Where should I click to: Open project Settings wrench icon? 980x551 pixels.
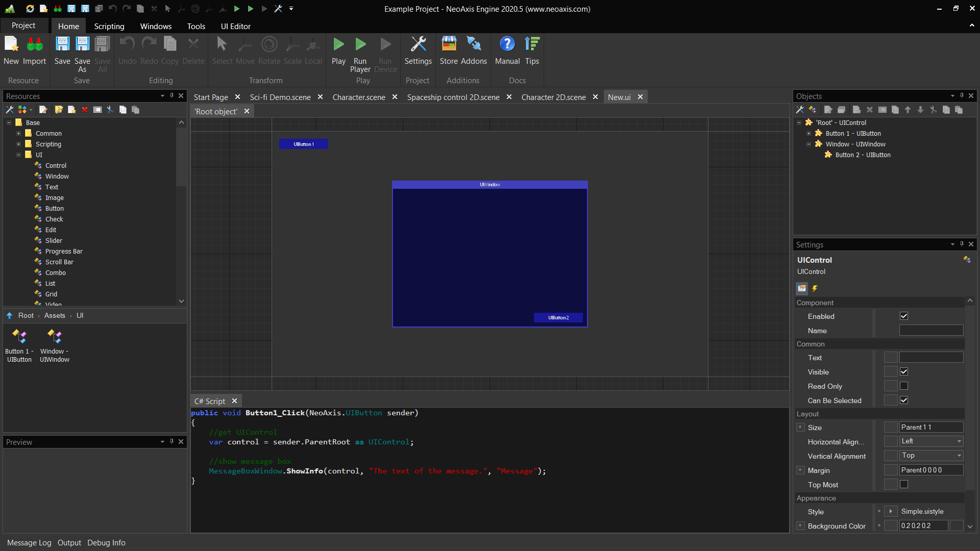(418, 45)
